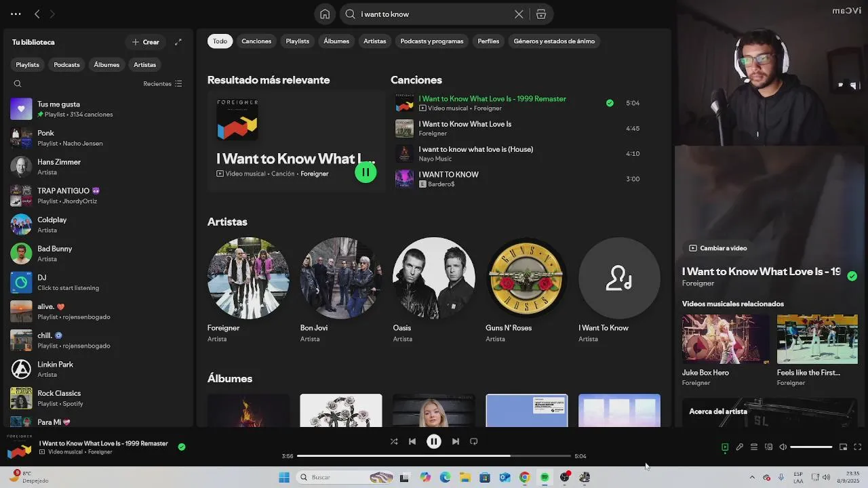Open Hans Zimmer in library

[x=98, y=167]
